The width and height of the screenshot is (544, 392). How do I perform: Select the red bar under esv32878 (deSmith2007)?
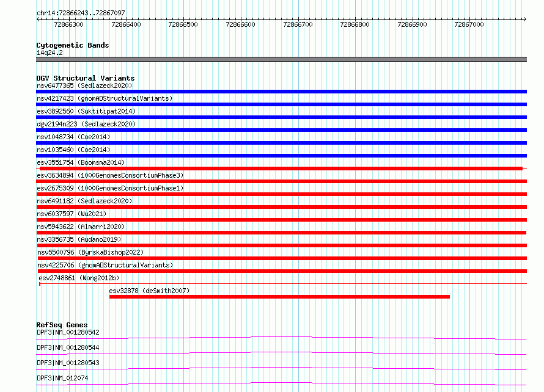point(279,297)
